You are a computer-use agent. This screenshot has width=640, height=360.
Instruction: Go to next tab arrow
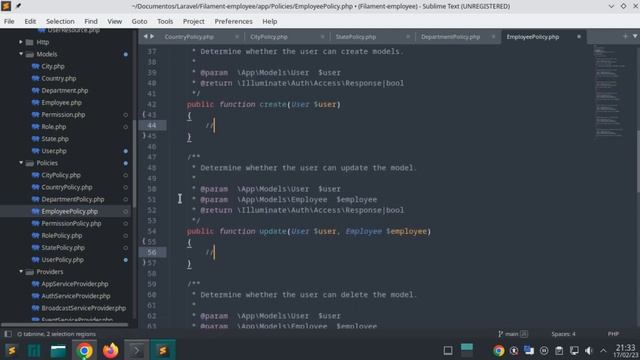152,36
